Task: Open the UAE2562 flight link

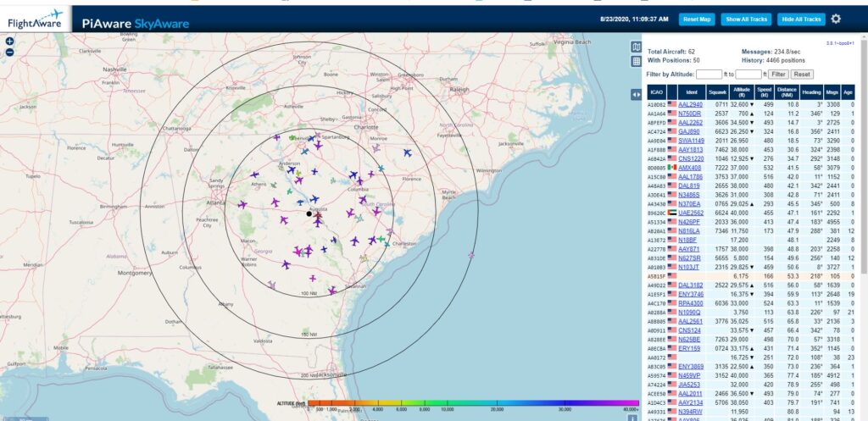Action: tap(690, 214)
